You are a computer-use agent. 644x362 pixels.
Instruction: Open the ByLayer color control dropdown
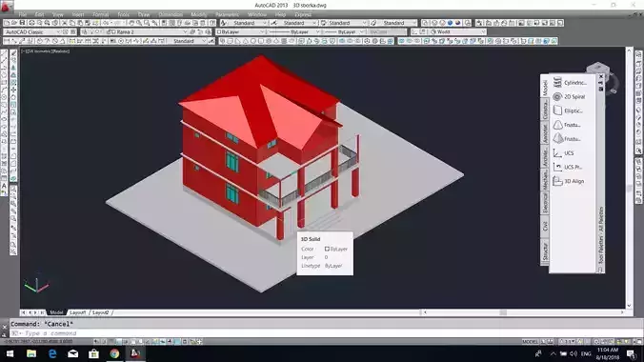tap(241, 31)
